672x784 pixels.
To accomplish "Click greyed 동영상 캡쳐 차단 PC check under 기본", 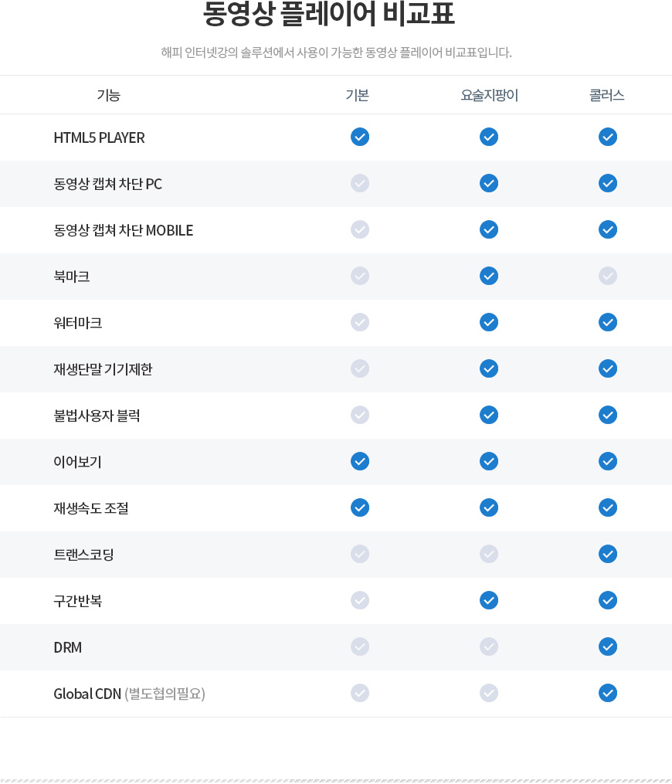I will pyautogui.click(x=360, y=184).
